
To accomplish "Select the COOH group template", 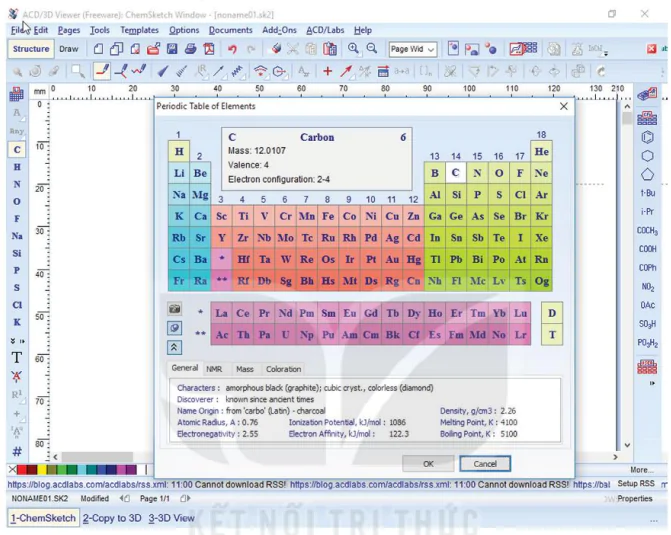I will coord(647,249).
